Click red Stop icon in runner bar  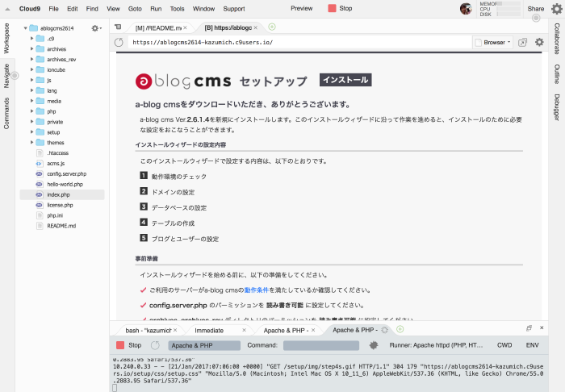pos(120,345)
